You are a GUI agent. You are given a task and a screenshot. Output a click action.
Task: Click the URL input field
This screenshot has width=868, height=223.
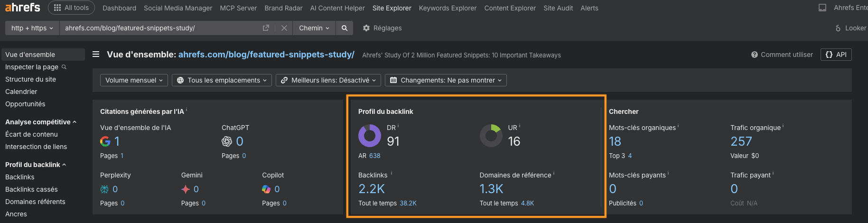click(x=161, y=28)
